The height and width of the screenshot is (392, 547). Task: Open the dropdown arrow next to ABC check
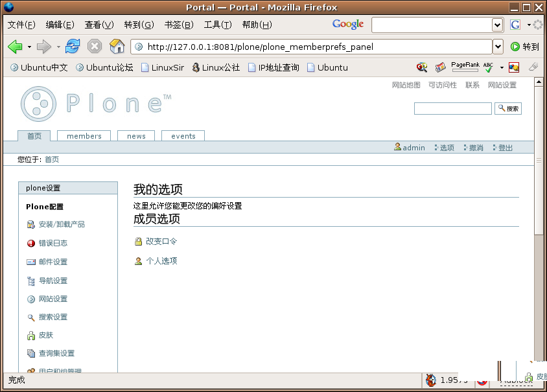click(x=502, y=67)
